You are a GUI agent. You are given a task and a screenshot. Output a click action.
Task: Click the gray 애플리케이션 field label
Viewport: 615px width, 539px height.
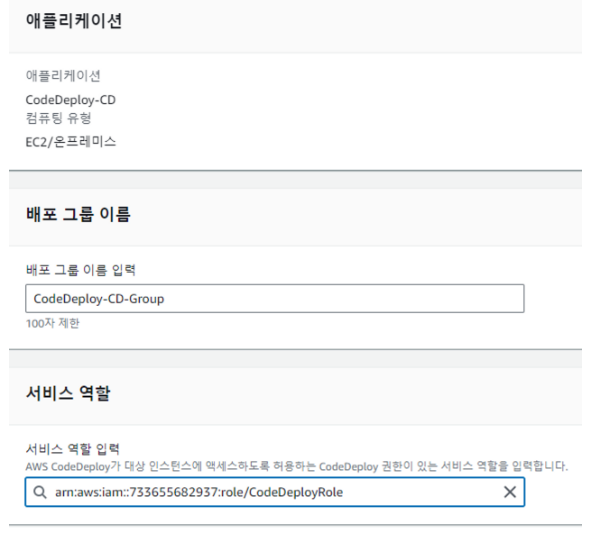(63, 76)
